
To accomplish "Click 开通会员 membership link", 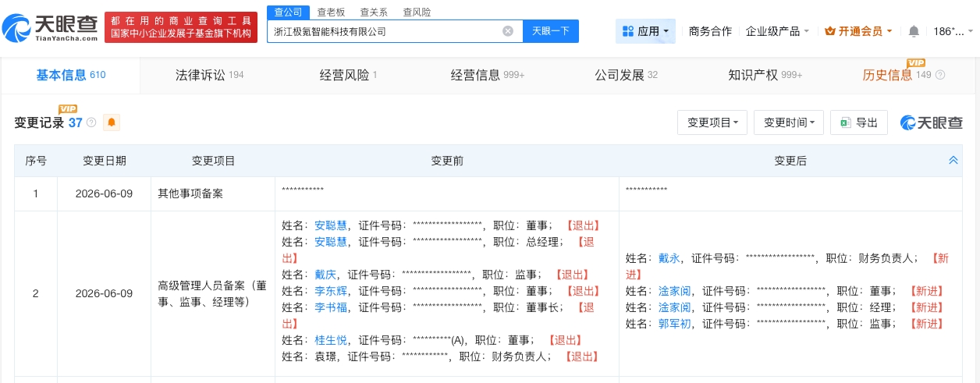I will pos(859,31).
